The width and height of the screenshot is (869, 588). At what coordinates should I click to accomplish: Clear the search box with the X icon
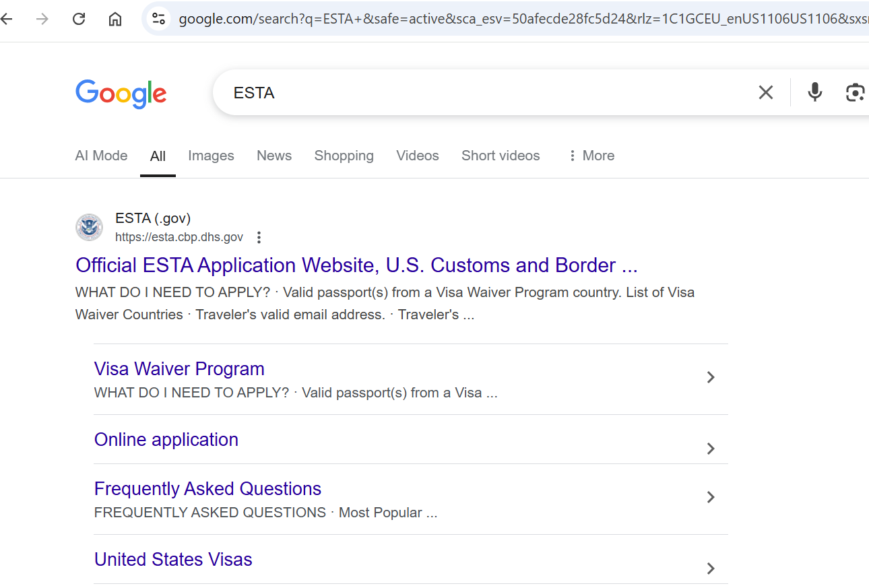pos(766,92)
